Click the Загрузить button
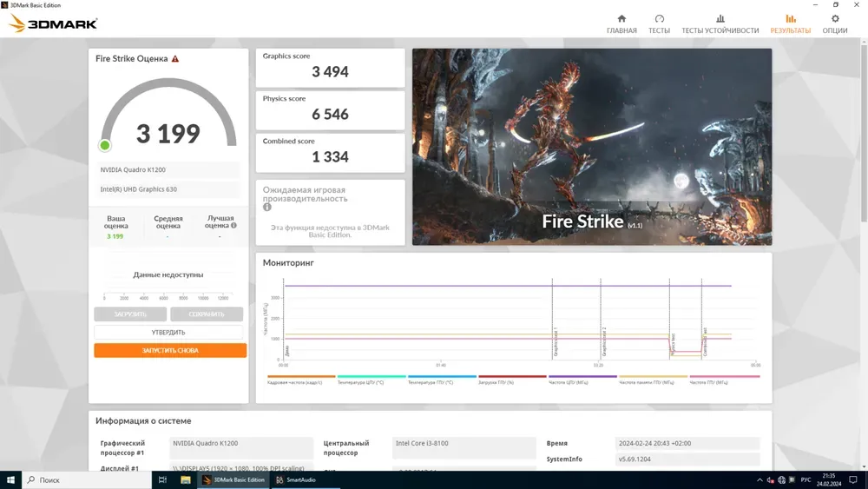Viewport: 868px width, 489px height. (130, 314)
